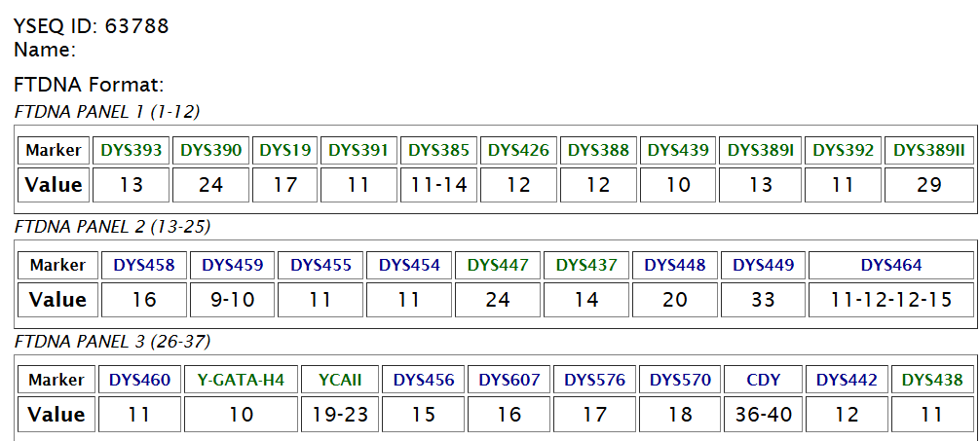Open the CDY marker link
This screenshot has width=980, height=441.
(763, 380)
